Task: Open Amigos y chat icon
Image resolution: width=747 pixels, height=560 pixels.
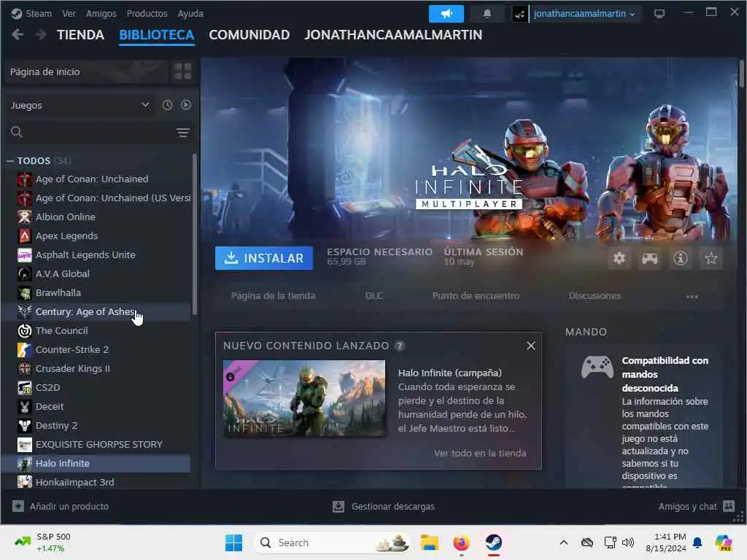Action: [x=729, y=506]
